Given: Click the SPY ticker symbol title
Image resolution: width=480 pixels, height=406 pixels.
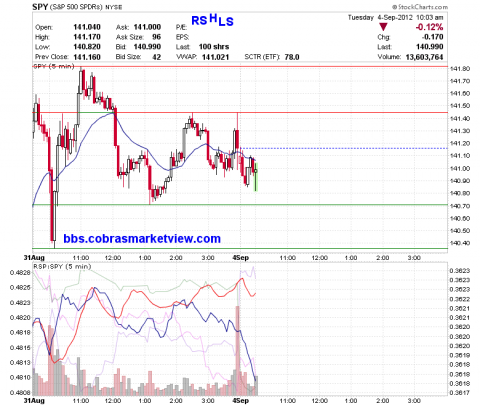Looking at the screenshot, I should pos(40,7).
